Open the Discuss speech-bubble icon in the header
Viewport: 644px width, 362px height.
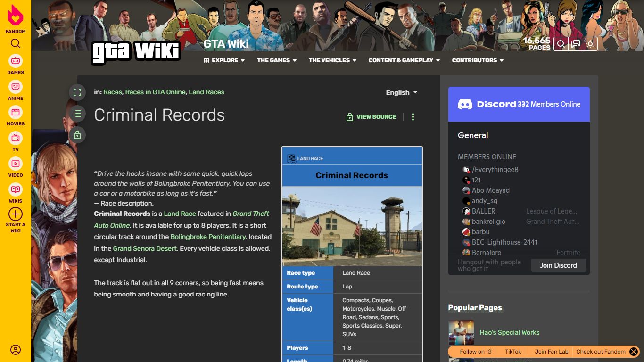point(576,44)
